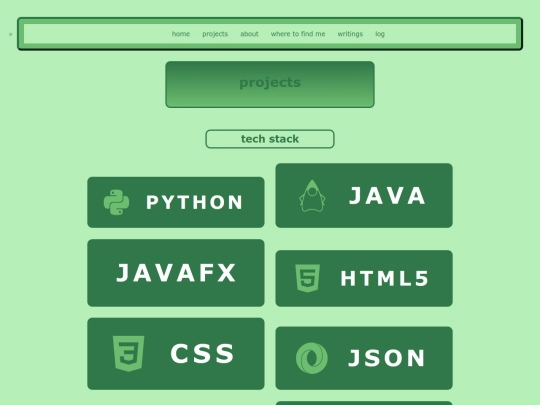Image resolution: width=540 pixels, height=405 pixels.
Task: Click the JSON swirl logo icon
Action: [x=312, y=358]
